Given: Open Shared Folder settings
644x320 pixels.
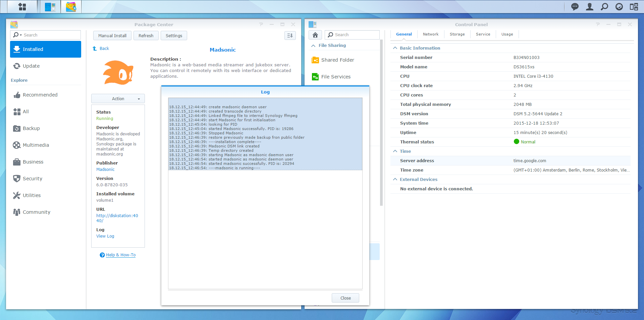Looking at the screenshot, I should 344,60.
